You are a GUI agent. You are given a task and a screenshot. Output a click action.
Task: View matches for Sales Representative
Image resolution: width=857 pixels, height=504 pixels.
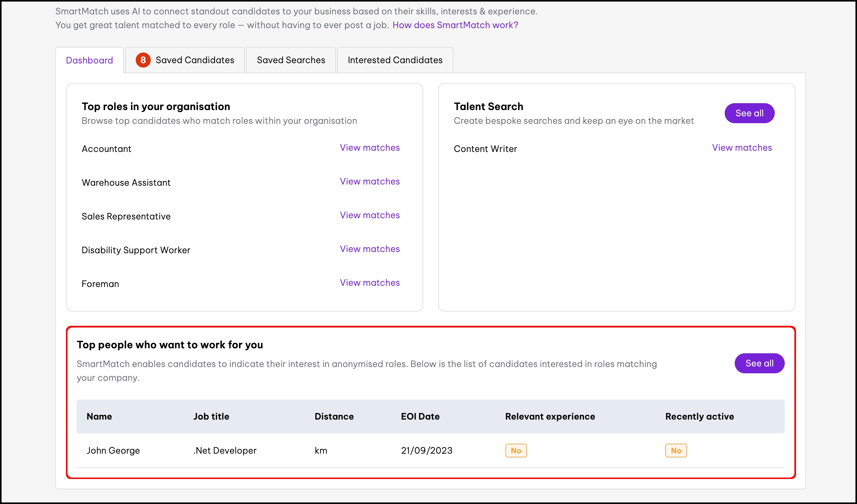point(370,215)
